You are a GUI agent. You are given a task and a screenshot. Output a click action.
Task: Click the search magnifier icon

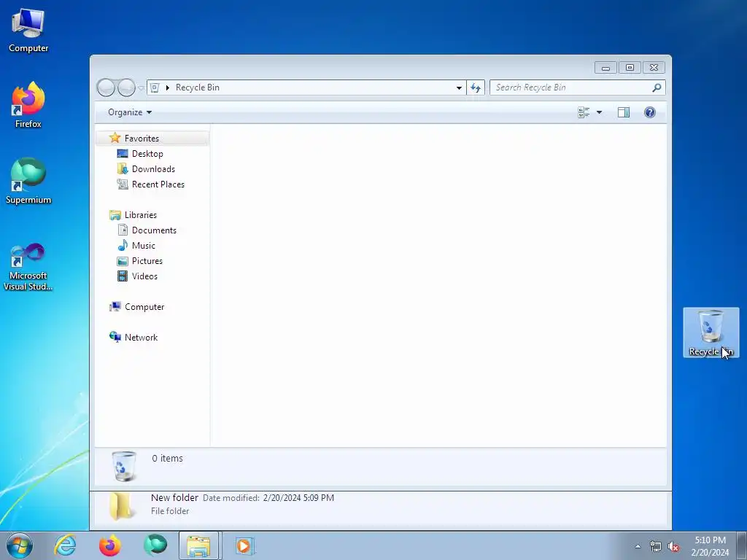657,87
